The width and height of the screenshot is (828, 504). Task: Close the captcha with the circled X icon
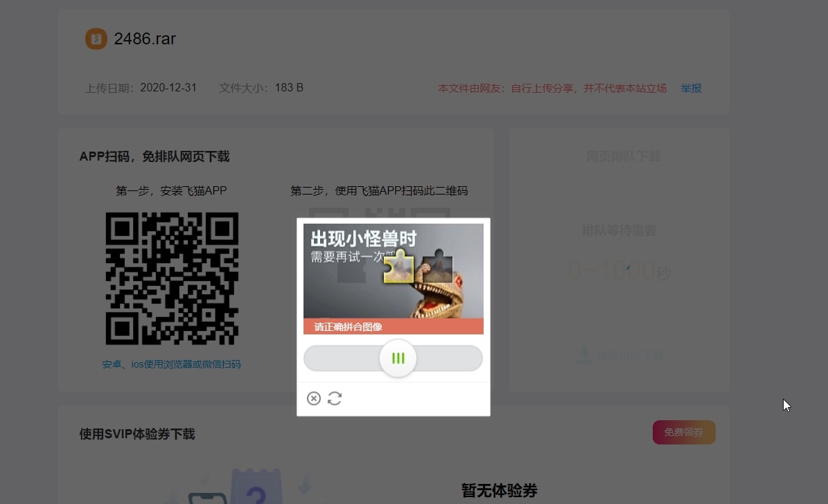point(314,398)
